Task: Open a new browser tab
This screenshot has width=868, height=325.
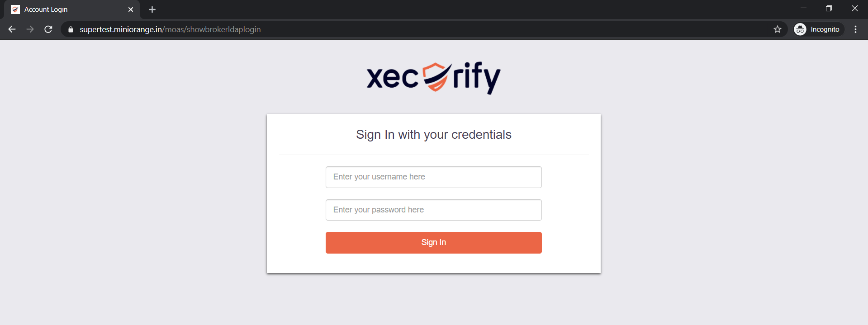Action: click(x=152, y=9)
